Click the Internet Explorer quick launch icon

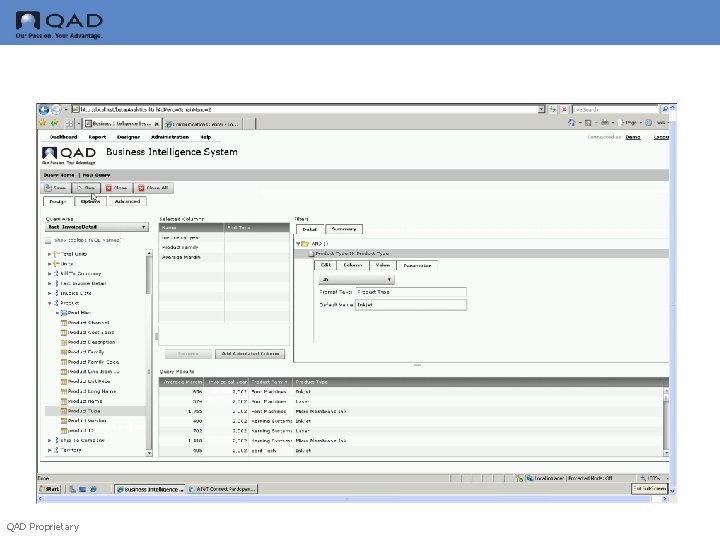pos(93,489)
